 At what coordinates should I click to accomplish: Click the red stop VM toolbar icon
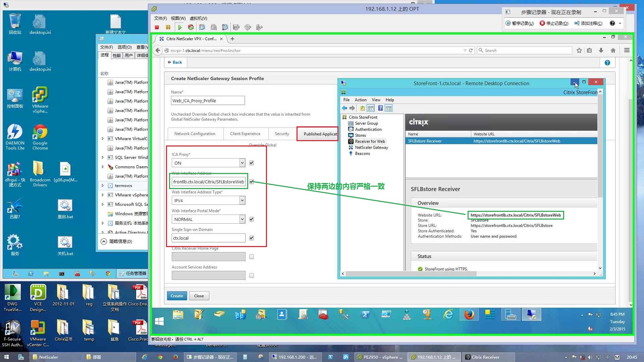pyautogui.click(x=157, y=27)
